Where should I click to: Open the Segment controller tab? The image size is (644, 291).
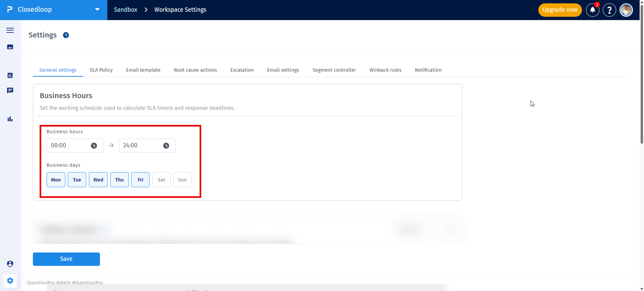(334, 70)
